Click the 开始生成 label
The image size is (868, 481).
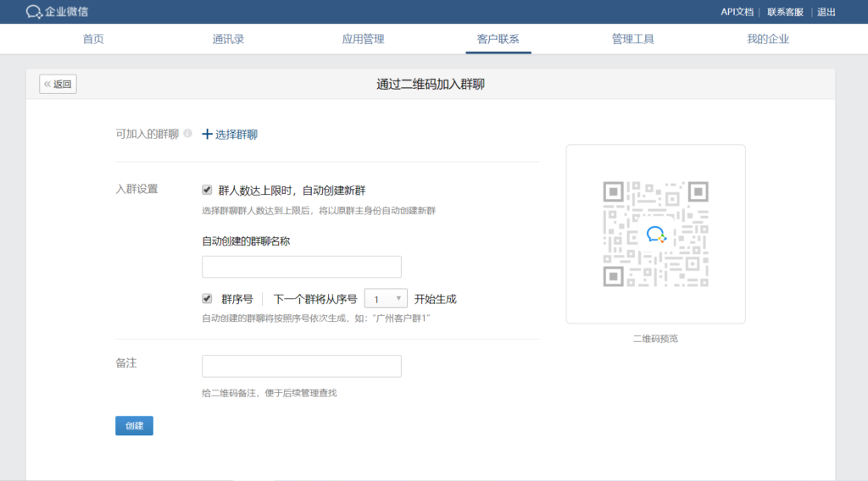click(x=435, y=299)
